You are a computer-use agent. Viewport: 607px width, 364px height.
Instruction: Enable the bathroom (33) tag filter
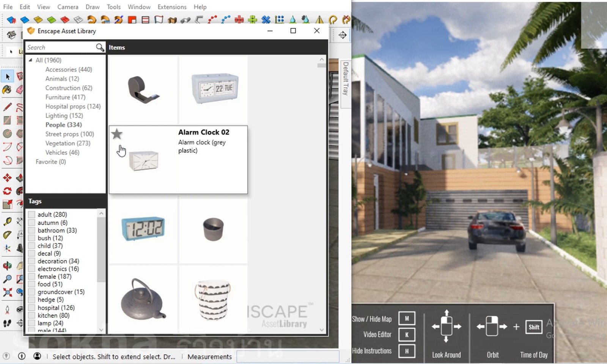pyautogui.click(x=31, y=230)
